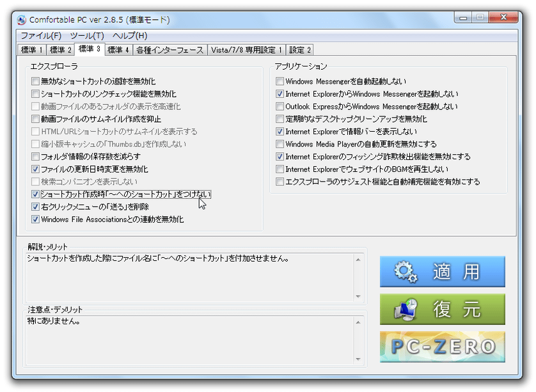
Task: Click the 特にありません。 text in 注意点 box
Action: 54,321
